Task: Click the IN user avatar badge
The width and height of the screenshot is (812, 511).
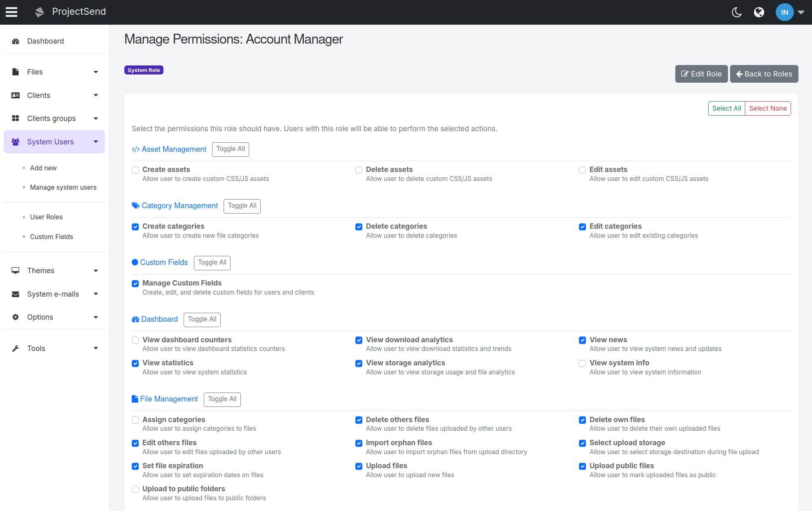Action: pyautogui.click(x=784, y=12)
